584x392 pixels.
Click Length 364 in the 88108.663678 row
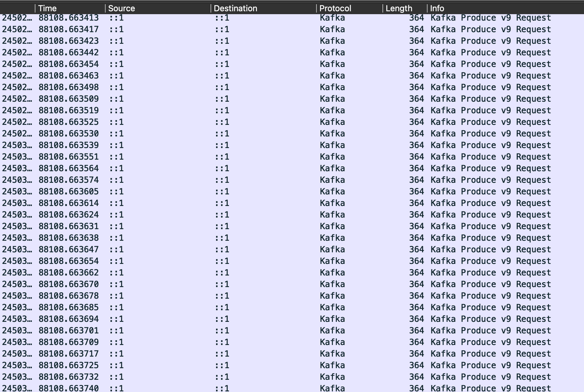click(x=417, y=296)
